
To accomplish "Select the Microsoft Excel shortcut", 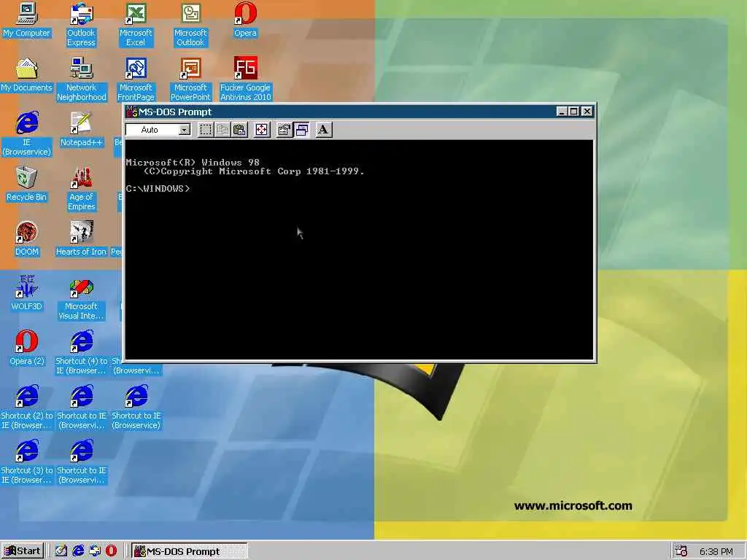I will pos(136,25).
